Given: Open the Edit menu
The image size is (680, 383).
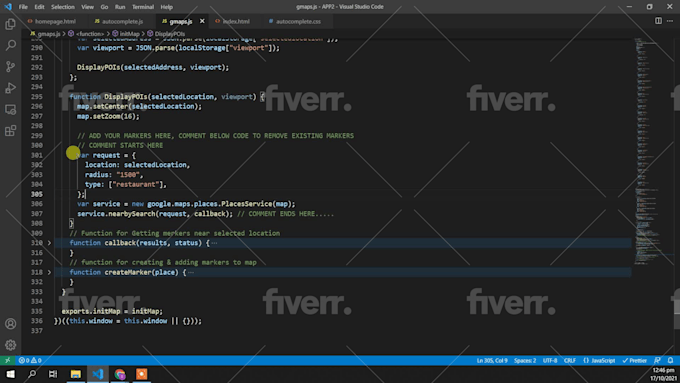Looking at the screenshot, I should [x=39, y=7].
